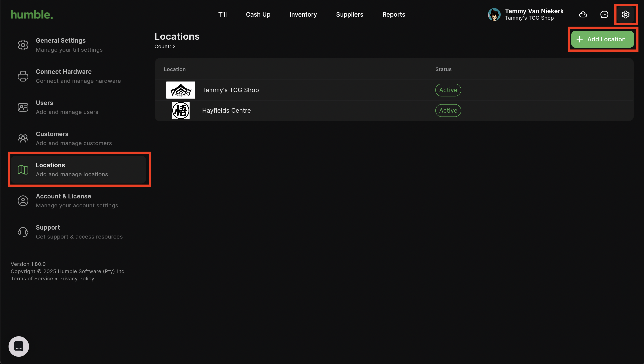Go to the Inventory section
This screenshot has height=364, width=644.
pyautogui.click(x=303, y=15)
